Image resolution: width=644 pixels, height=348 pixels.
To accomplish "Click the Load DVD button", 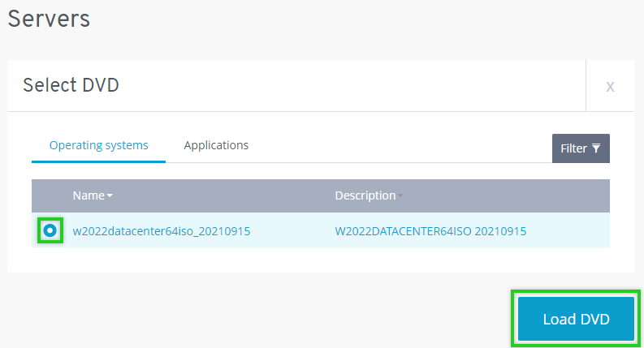I will click(576, 319).
